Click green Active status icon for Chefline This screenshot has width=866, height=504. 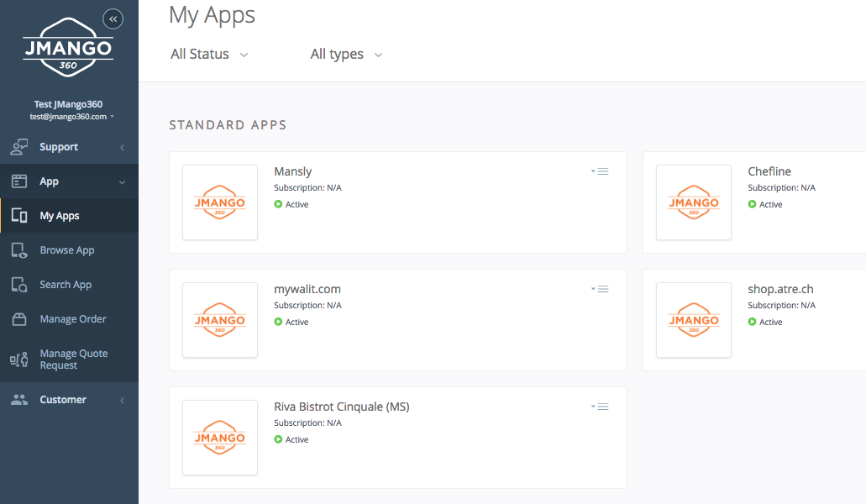tap(753, 204)
